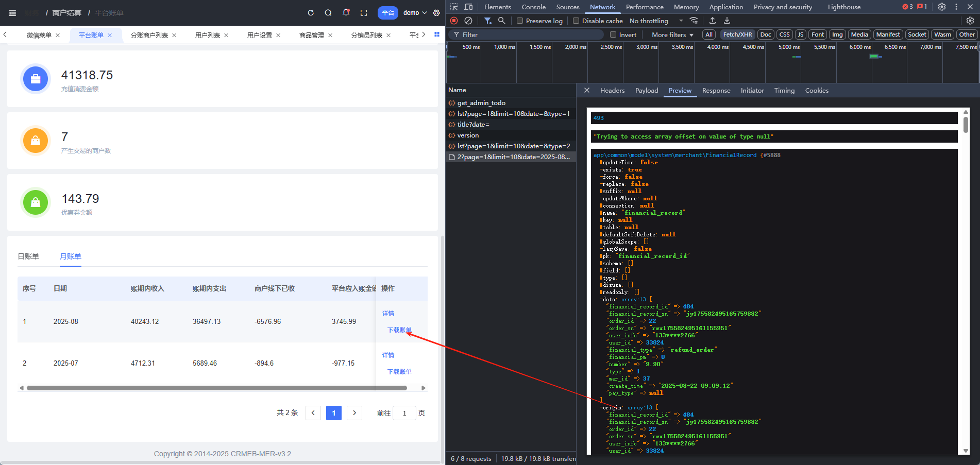Toggle the Fetch/XHR filter
The width and height of the screenshot is (980, 465).
click(x=737, y=35)
